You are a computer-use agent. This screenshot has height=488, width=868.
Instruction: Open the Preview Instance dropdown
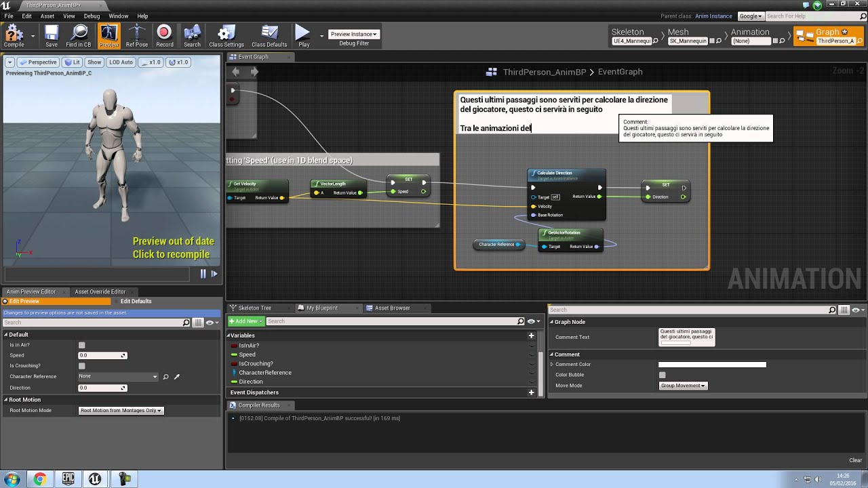tap(353, 34)
